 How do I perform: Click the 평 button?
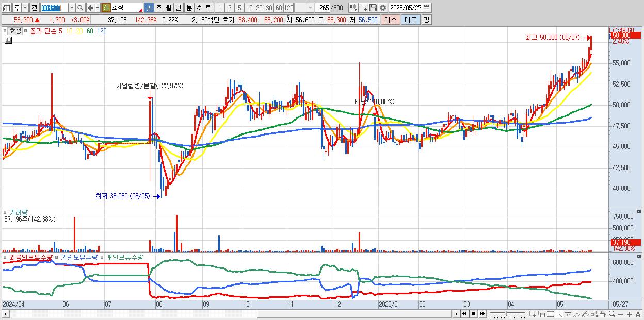pyautogui.click(x=426, y=20)
